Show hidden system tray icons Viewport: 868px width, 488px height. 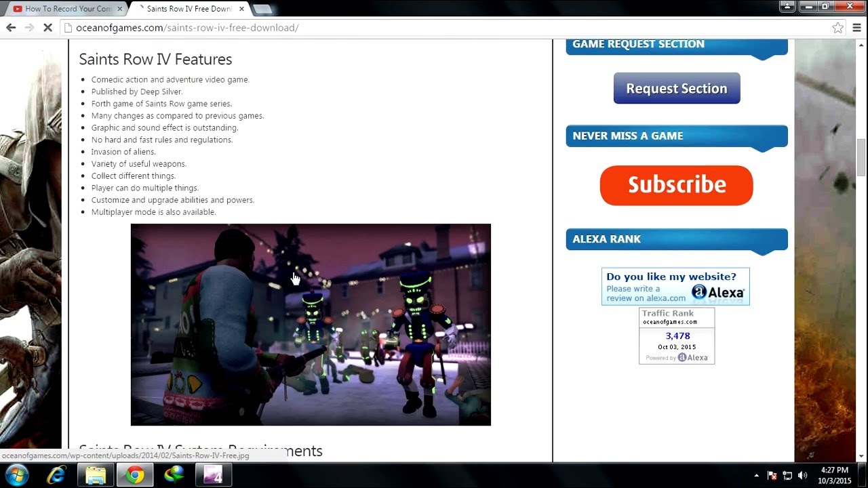pos(757,476)
